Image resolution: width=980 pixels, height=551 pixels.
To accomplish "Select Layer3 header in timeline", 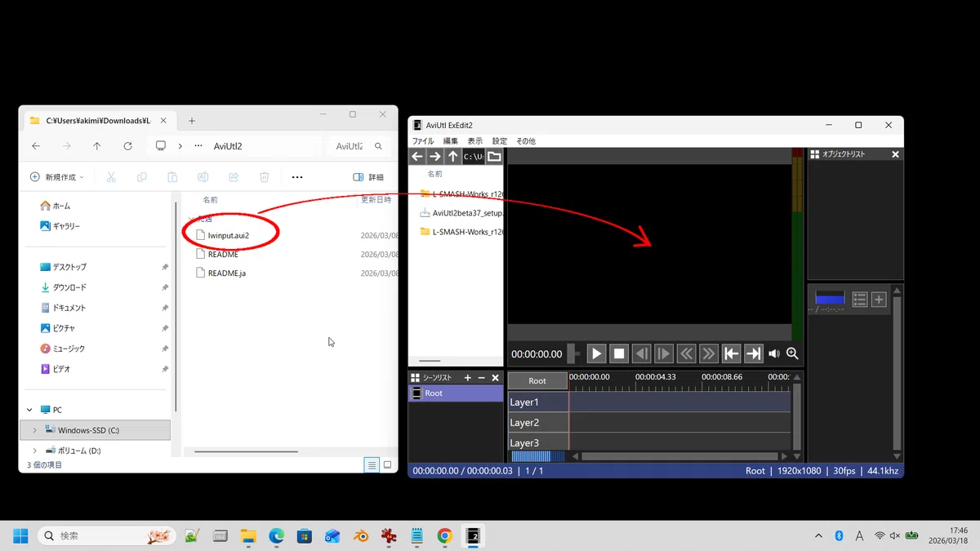I will tap(537, 442).
